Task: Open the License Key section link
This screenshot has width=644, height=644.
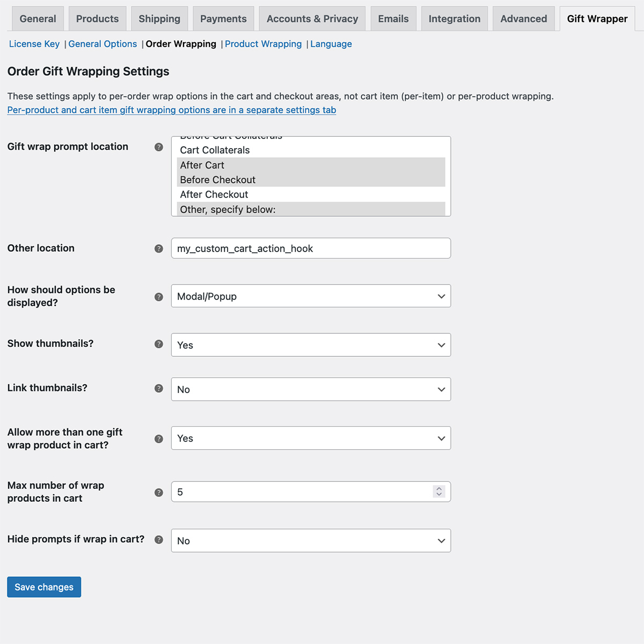Action: click(34, 44)
